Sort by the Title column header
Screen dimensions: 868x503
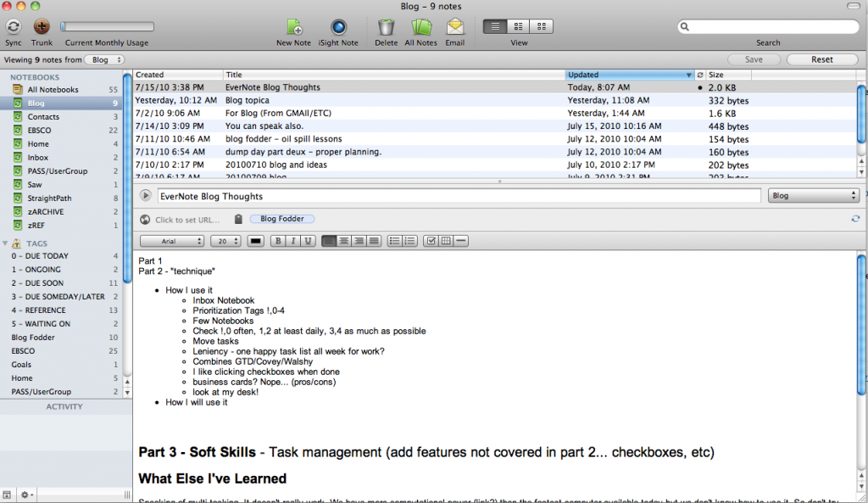[x=394, y=75]
